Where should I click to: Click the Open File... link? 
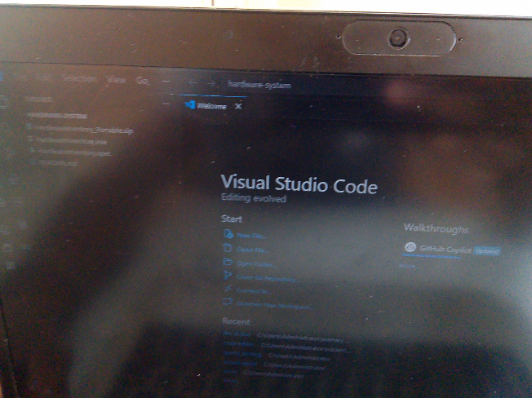tap(253, 250)
